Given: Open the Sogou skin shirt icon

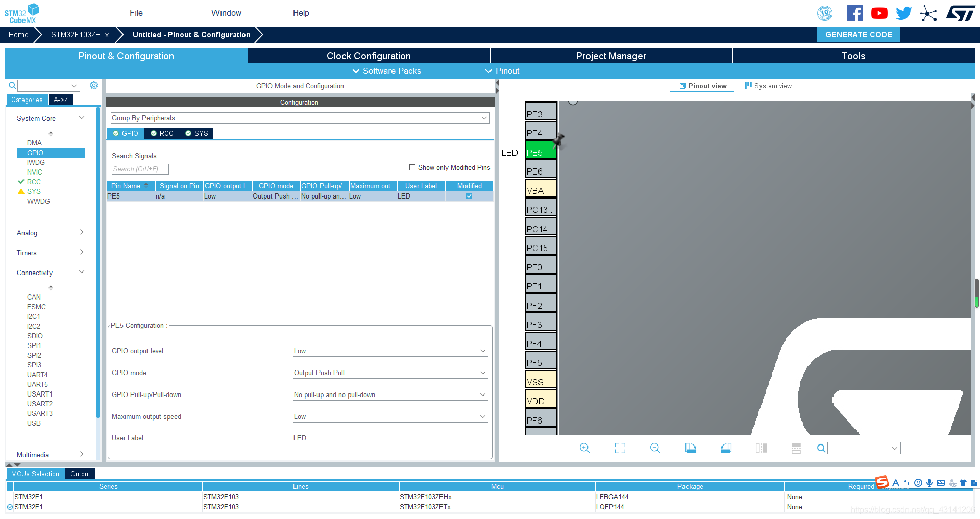Looking at the screenshot, I should click(963, 483).
